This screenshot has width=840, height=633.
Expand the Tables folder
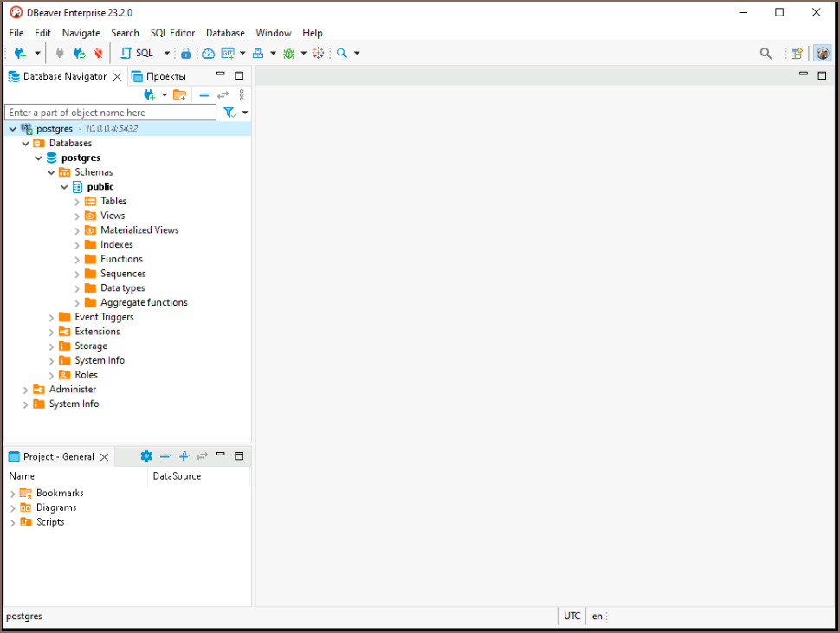[77, 201]
